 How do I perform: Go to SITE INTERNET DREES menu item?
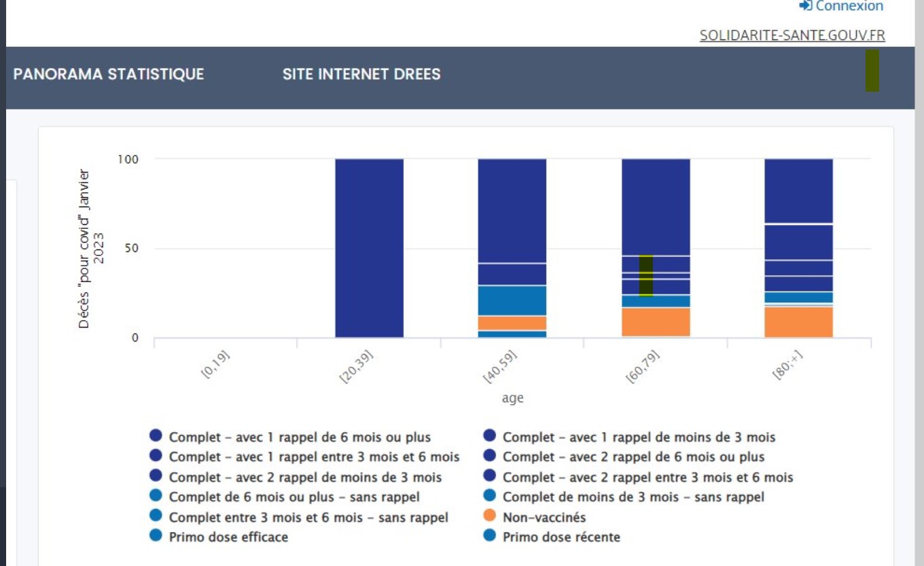(361, 74)
